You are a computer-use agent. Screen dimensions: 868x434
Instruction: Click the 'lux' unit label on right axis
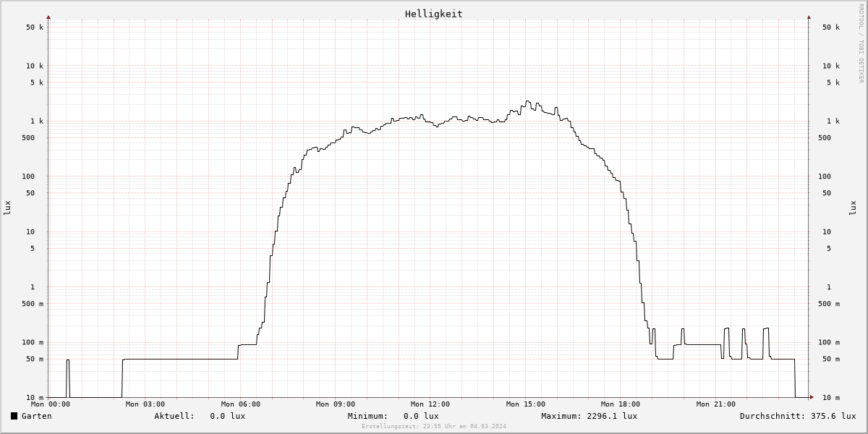pyautogui.click(x=853, y=208)
